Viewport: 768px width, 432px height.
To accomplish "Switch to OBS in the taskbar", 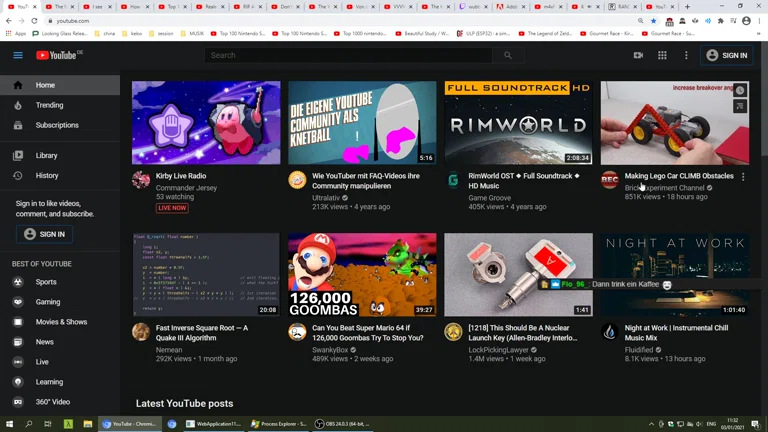I will (x=340, y=424).
